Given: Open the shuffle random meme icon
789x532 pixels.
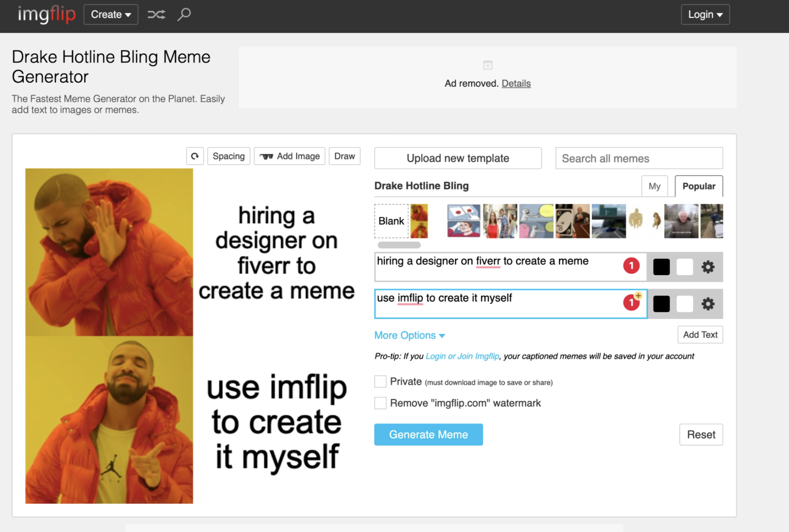Looking at the screenshot, I should click(x=157, y=15).
